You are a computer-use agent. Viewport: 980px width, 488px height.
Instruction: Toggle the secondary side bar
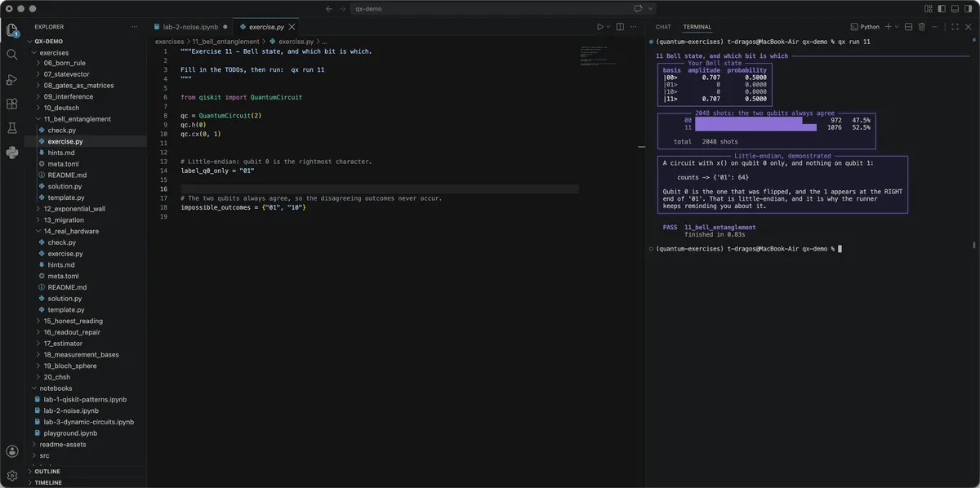968,9
